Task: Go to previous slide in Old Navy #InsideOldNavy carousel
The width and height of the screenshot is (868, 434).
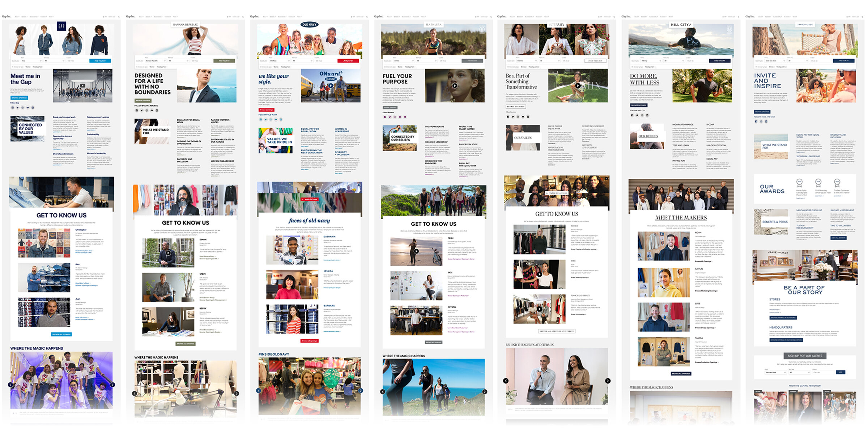Action: point(259,391)
